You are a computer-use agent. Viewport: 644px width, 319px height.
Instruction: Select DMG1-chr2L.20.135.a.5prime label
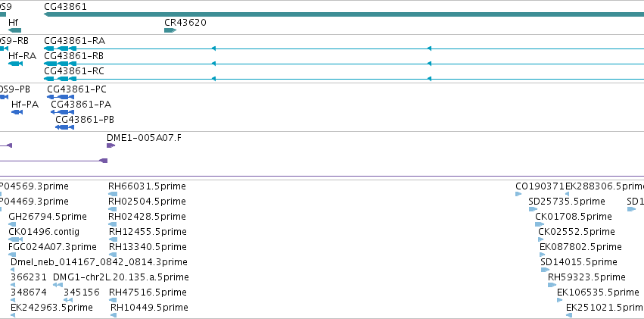click(121, 277)
